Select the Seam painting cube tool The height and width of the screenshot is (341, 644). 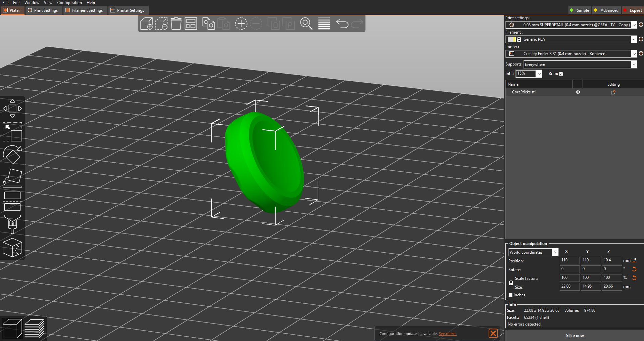tap(12, 248)
